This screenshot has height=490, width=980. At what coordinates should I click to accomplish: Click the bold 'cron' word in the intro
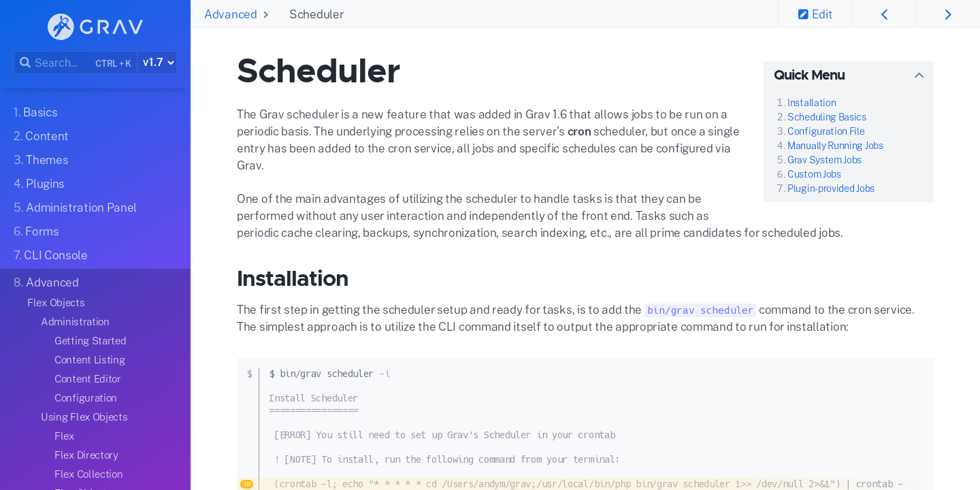tap(579, 131)
